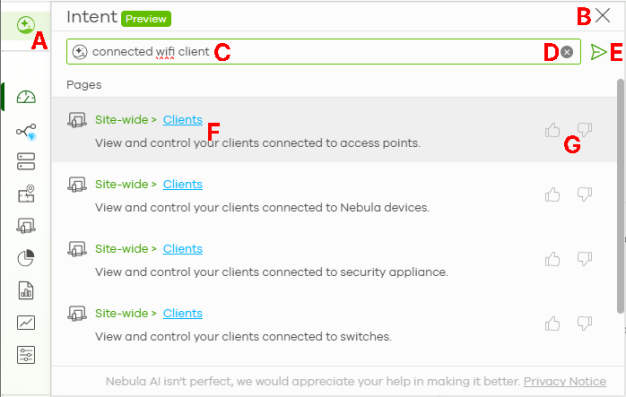626x397 pixels.
Task: Open the Monitor line graph icon
Action: (x=26, y=323)
